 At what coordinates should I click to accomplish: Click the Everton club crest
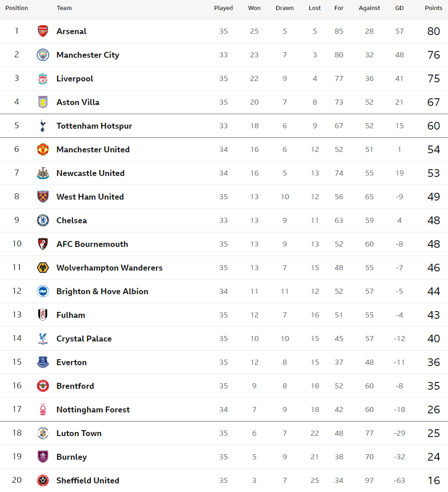tap(43, 362)
